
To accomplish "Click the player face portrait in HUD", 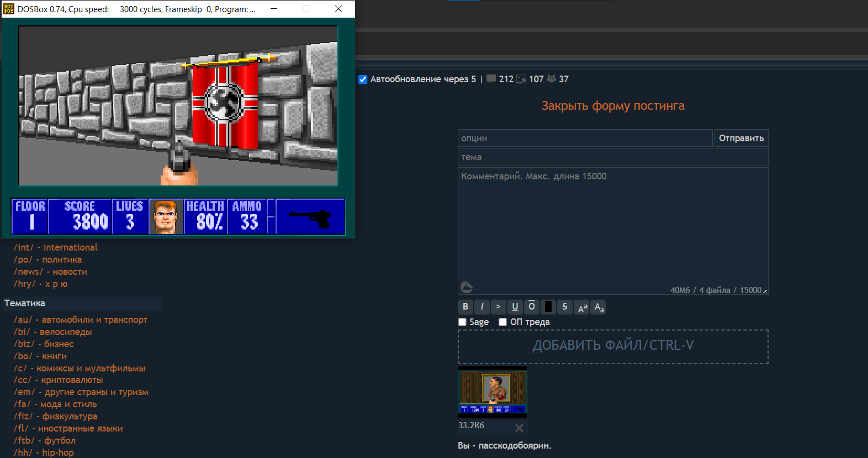I will tap(166, 216).
